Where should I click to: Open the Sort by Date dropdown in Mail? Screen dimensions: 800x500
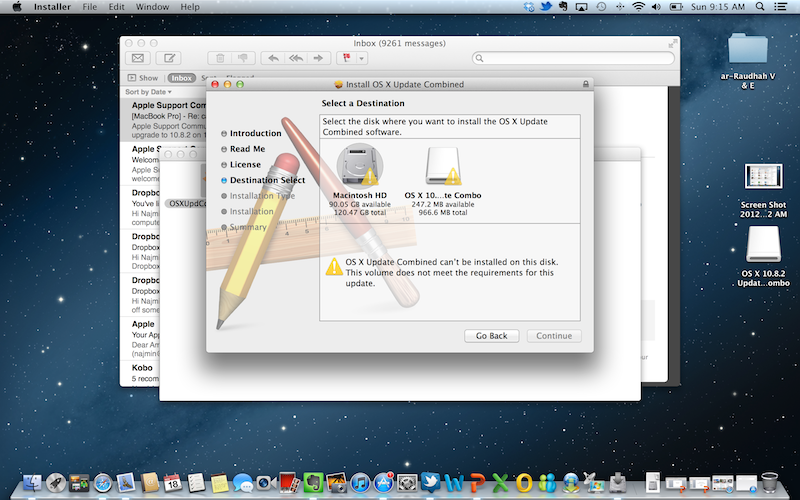tap(148, 92)
